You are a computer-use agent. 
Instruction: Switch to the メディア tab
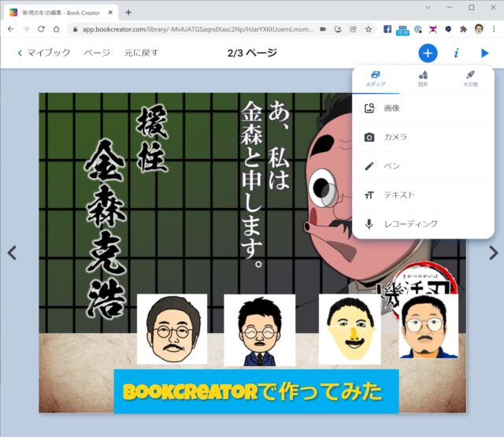(x=376, y=78)
